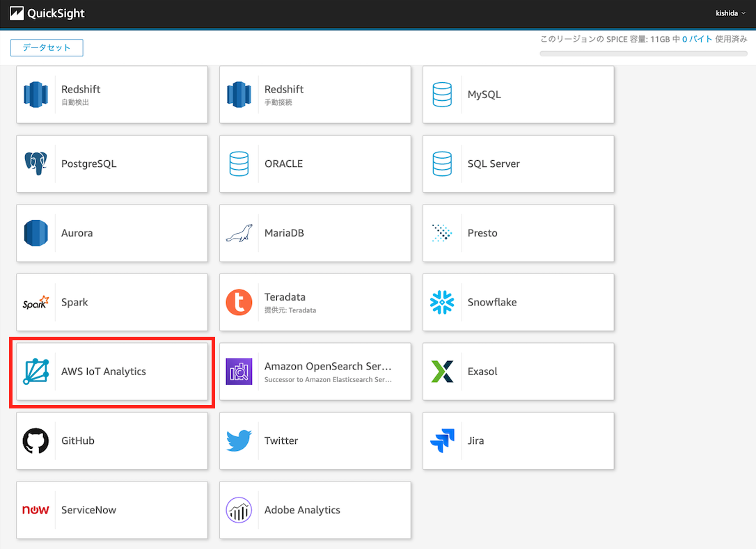
Task: Click the 'このリージョンの SPICE 容量' text
Action: pos(594,39)
